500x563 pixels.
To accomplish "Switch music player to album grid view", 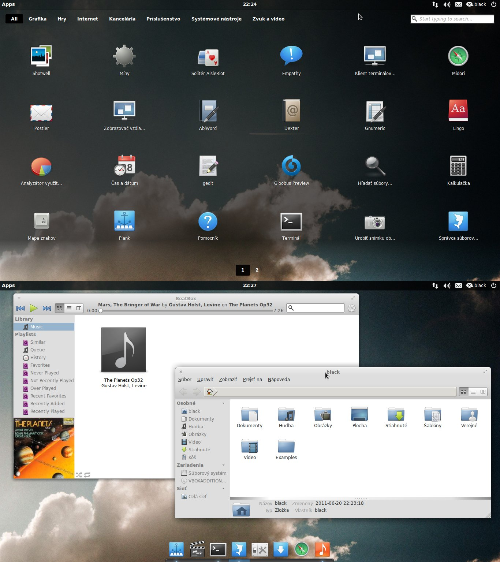I will point(60,308).
